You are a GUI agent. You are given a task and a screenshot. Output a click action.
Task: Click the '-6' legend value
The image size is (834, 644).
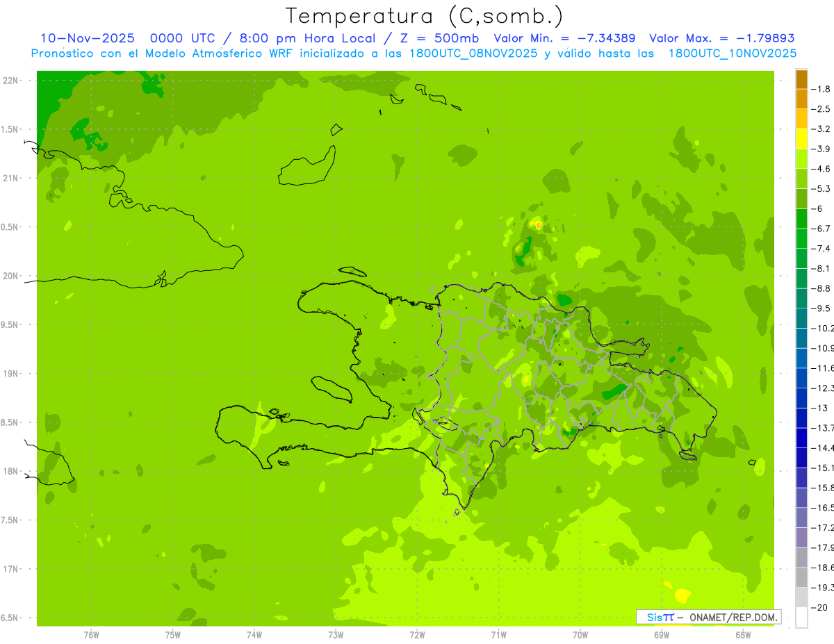coord(818,208)
